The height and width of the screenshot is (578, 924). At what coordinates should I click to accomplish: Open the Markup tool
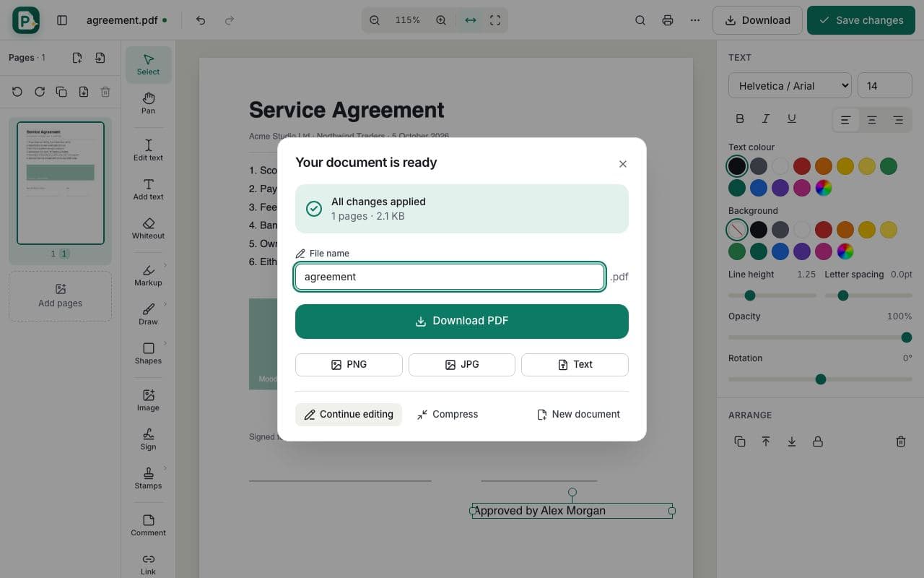click(x=148, y=275)
